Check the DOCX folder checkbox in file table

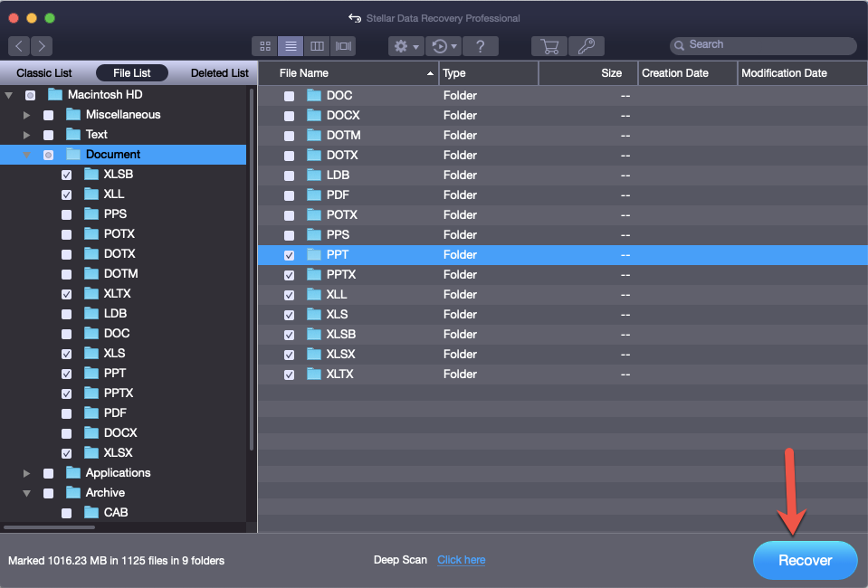tap(290, 116)
